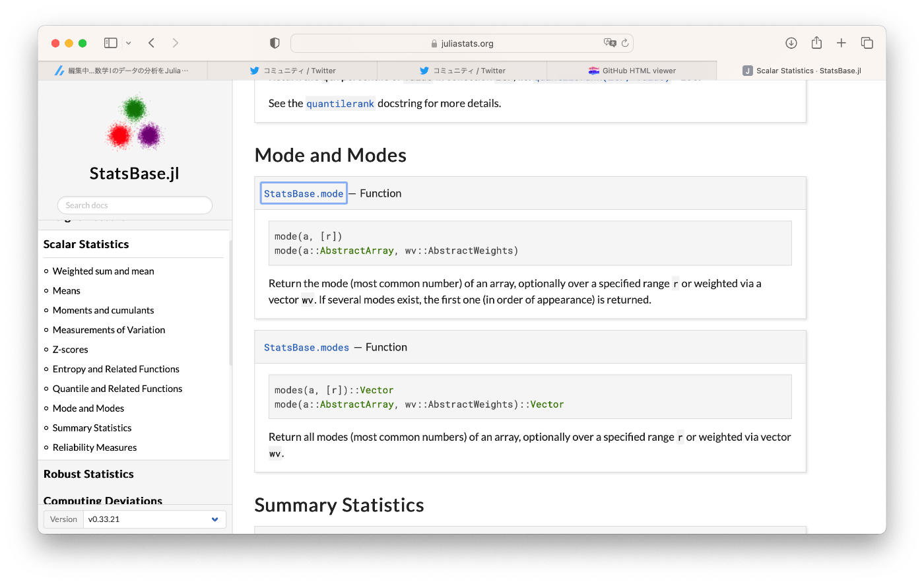Go to Mode and Modes in sidebar
Image resolution: width=924 pixels, height=584 pixels.
[88, 408]
